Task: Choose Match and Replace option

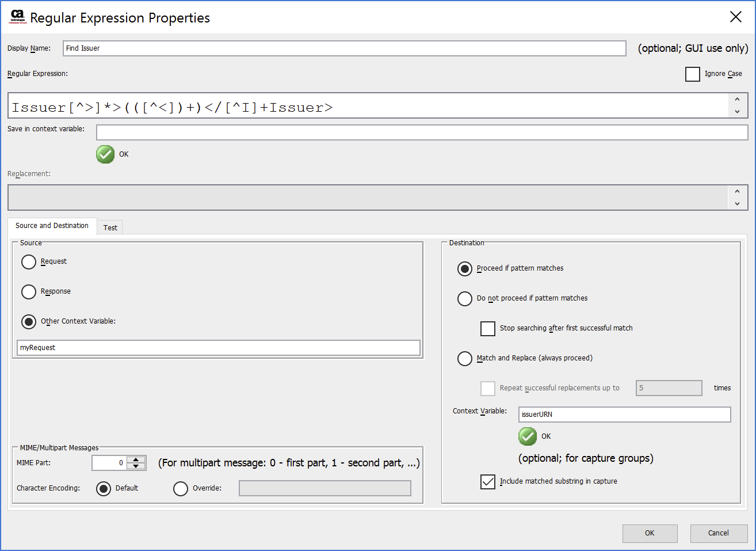Action: click(x=465, y=358)
